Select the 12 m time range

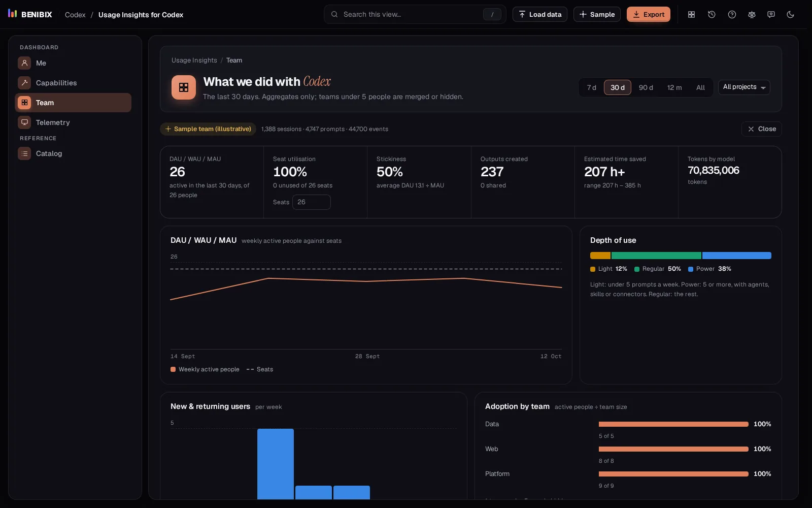coord(674,87)
